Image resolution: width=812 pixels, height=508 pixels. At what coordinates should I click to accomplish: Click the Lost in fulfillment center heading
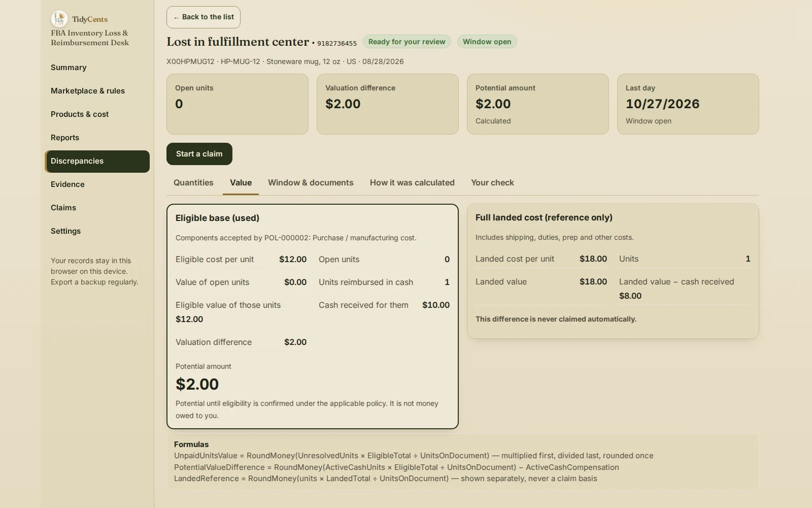click(238, 42)
